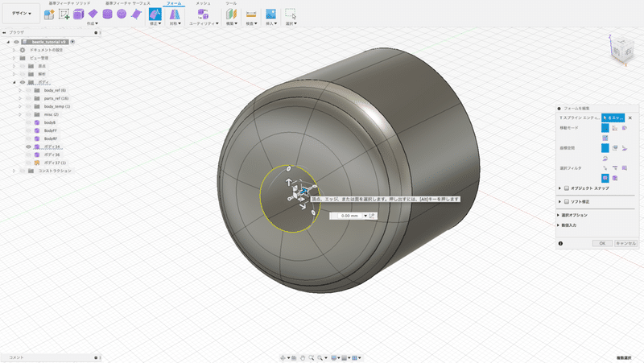This screenshot has width=644, height=363.
Task: Open the distance unit dropdown next to 0.00 mm
Action: tap(365, 216)
